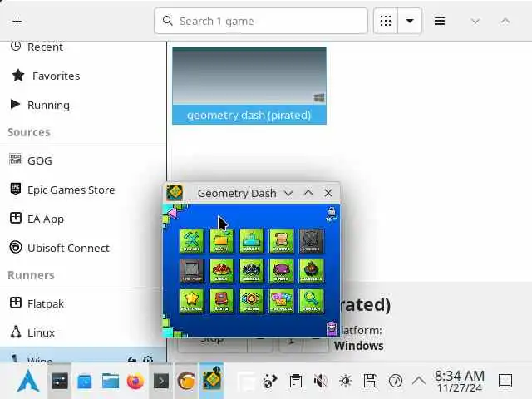Focus the Search 1 game field
The image size is (532, 399).
[260, 21]
